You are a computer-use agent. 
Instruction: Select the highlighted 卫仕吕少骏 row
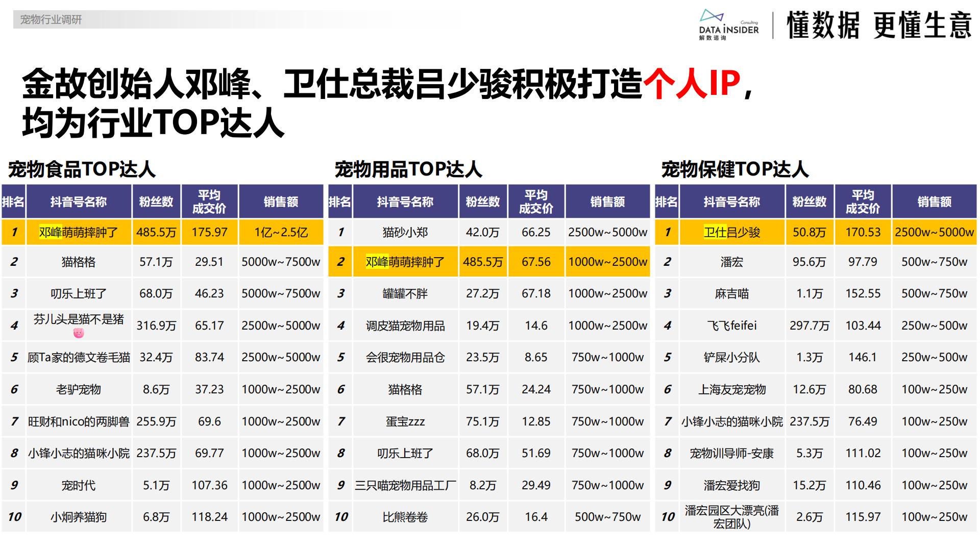[x=733, y=232]
